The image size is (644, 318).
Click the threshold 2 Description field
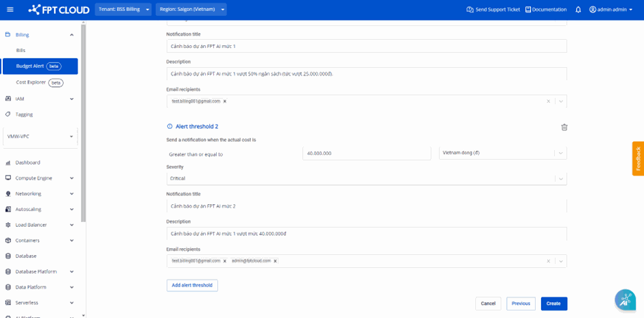click(x=366, y=234)
